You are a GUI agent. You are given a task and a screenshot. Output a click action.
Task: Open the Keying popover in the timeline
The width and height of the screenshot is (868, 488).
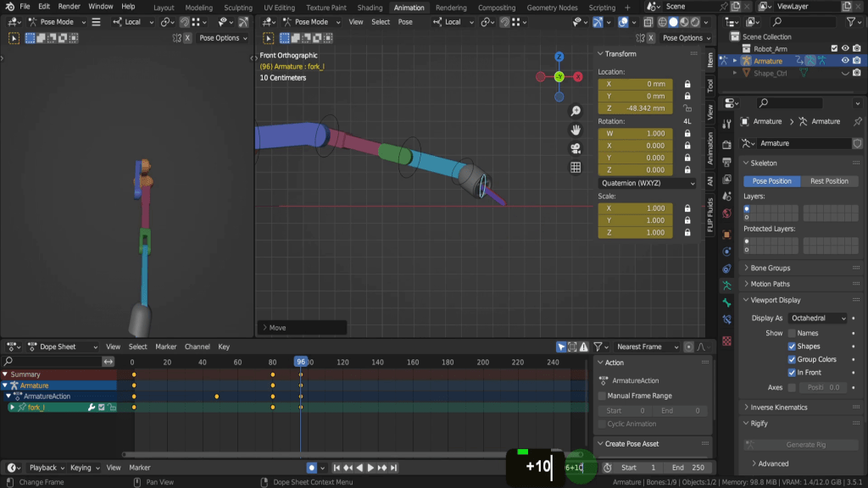pyautogui.click(x=84, y=468)
